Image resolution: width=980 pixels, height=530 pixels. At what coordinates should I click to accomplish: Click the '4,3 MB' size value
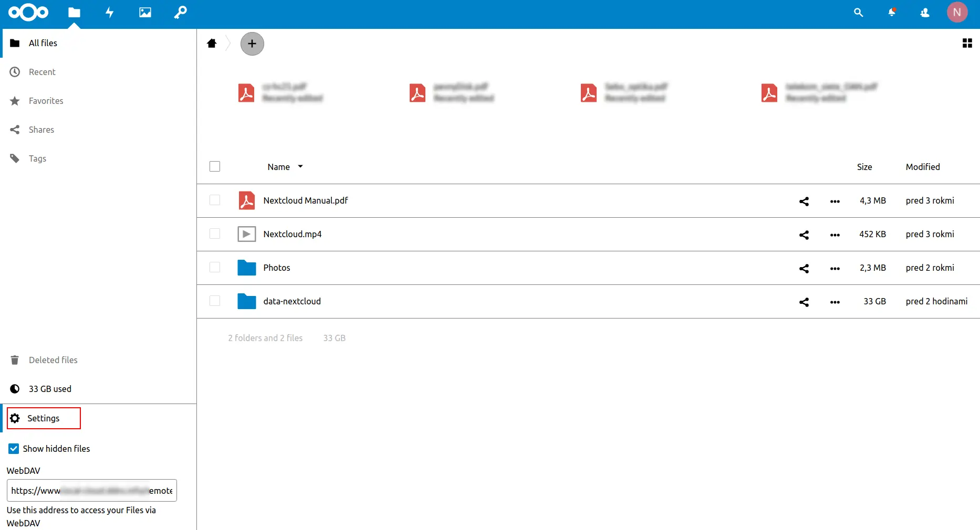point(873,200)
